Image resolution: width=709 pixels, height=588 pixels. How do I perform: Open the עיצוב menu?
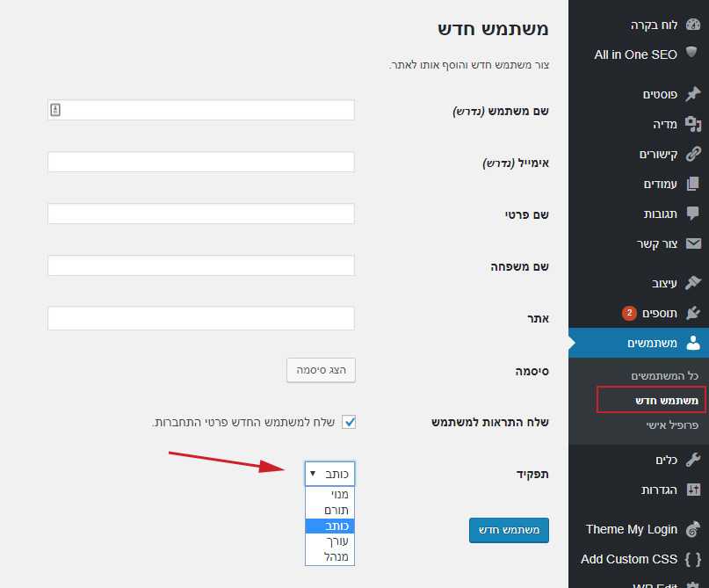pyautogui.click(x=639, y=283)
